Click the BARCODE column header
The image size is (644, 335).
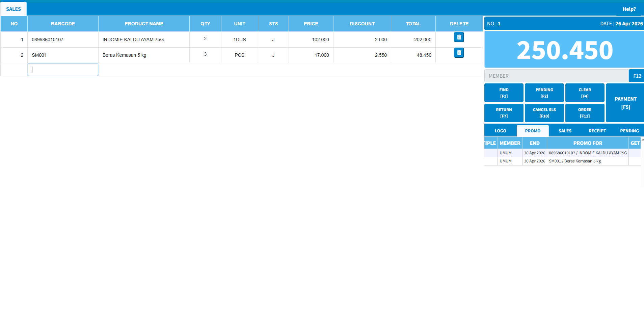(x=63, y=24)
